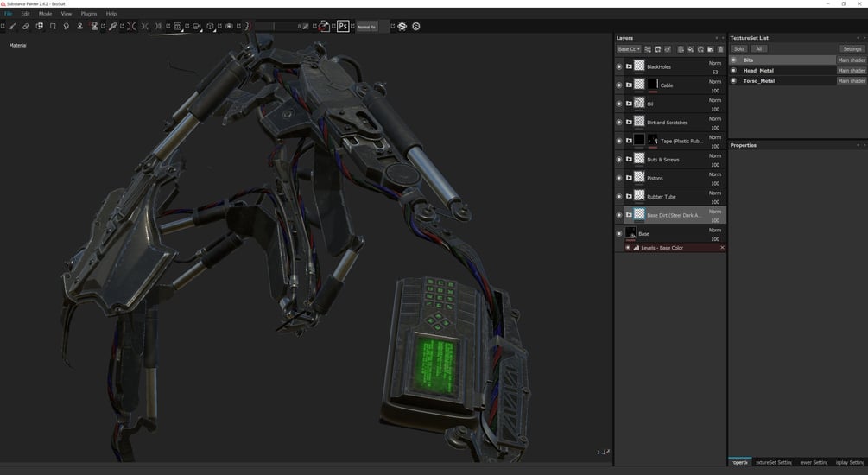This screenshot has height=475, width=868.
Task: Select the Base layer thumbnail
Action: pyautogui.click(x=630, y=233)
